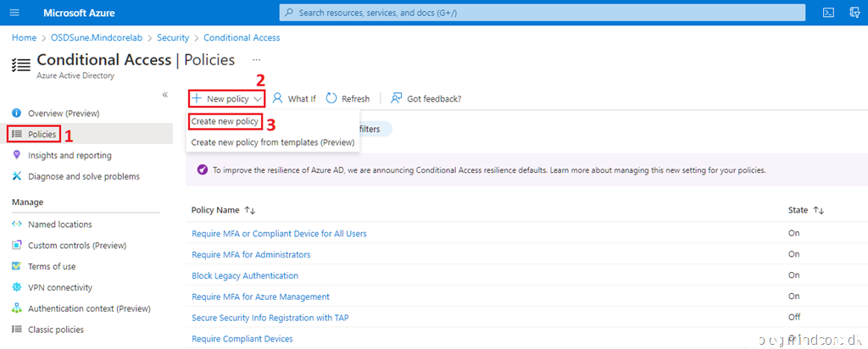
Task: Open the ellipsis more options beside title
Action: (256, 60)
